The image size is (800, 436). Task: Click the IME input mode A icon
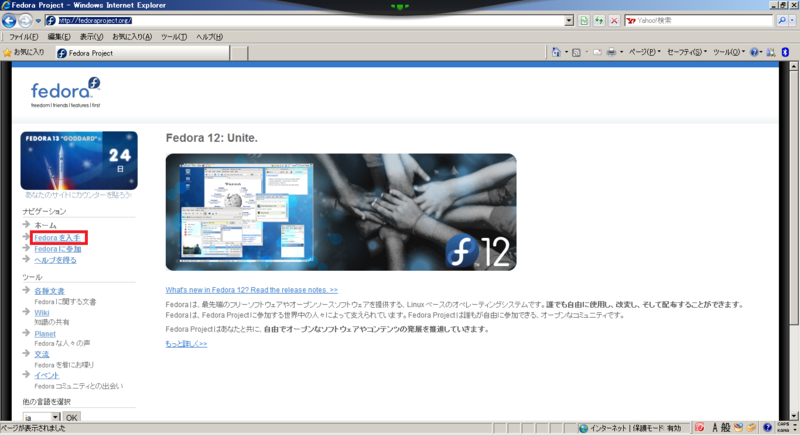[715, 427]
